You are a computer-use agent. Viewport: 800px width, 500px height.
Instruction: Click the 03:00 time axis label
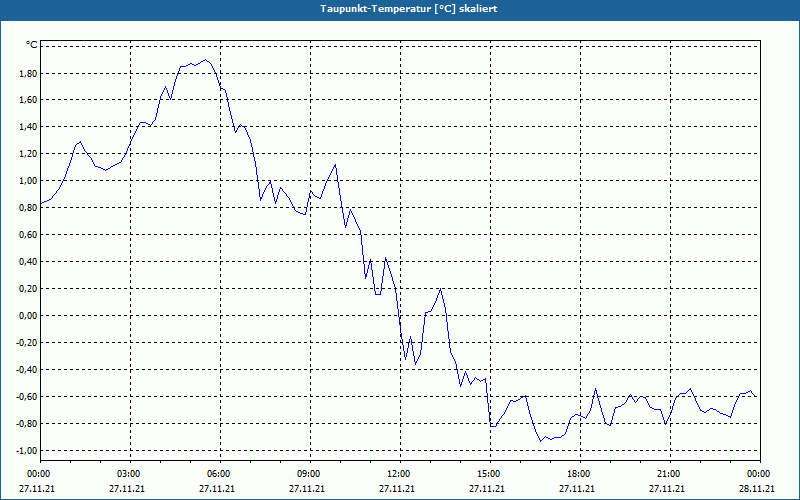click(130, 474)
